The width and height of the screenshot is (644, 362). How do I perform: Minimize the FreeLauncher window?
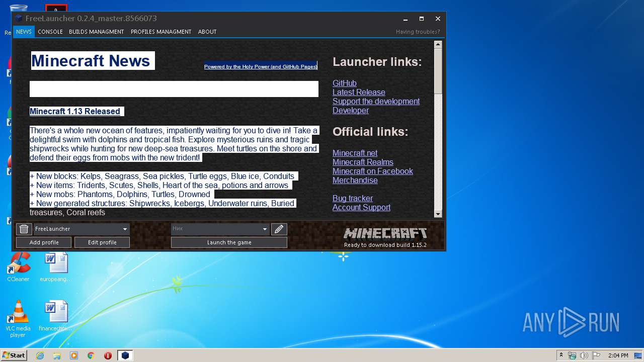click(405, 19)
